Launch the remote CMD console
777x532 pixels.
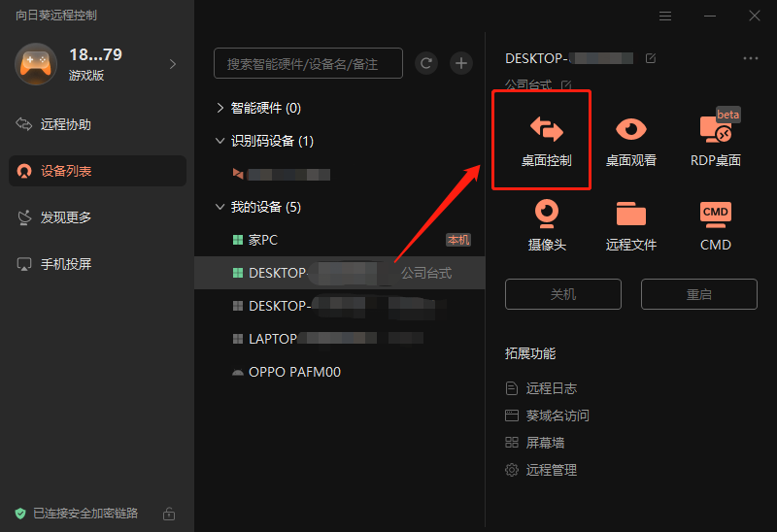pos(715,223)
